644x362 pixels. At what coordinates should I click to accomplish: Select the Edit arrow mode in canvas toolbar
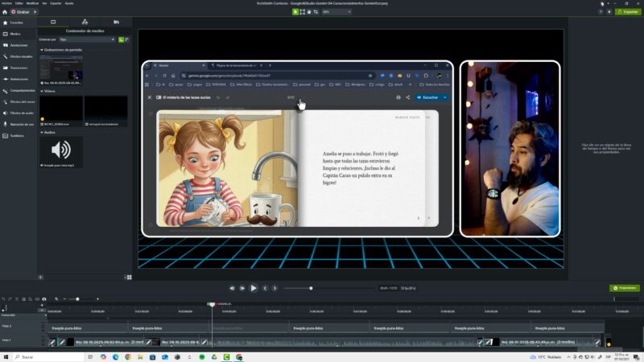[x=295, y=12]
